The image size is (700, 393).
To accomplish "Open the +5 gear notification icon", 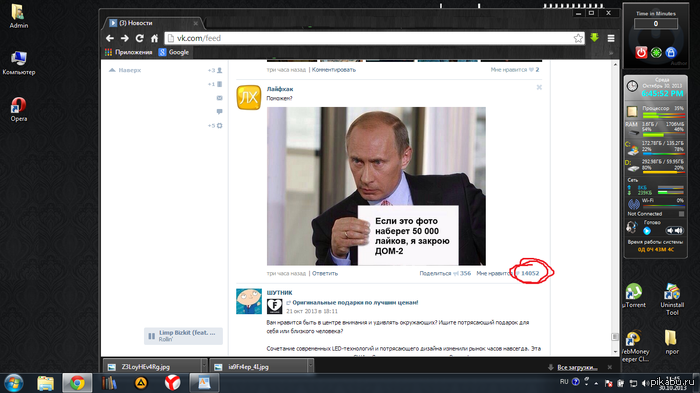I will pos(215,125).
